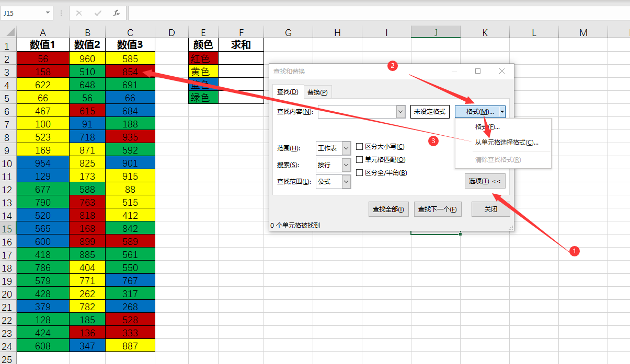This screenshot has height=364, width=630.
Task: Enable the 区分大小写 checkbox
Action: (359, 147)
